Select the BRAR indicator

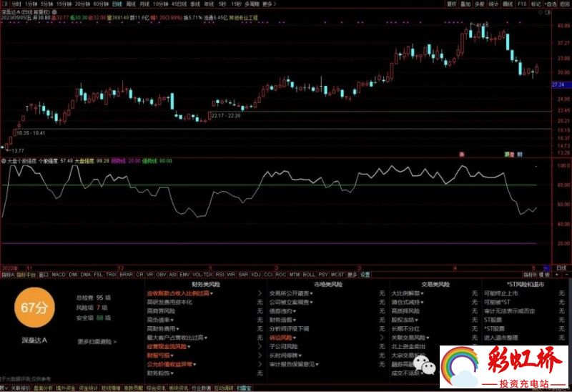(x=127, y=275)
